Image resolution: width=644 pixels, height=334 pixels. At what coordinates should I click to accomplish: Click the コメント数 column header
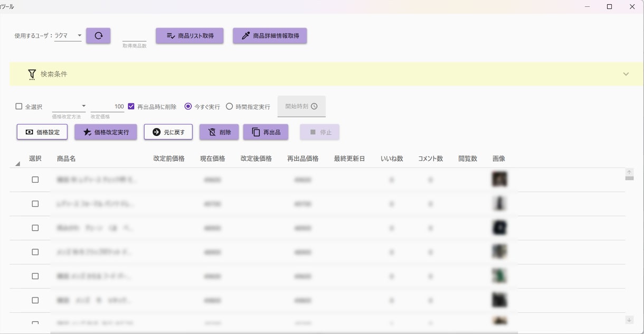click(431, 159)
